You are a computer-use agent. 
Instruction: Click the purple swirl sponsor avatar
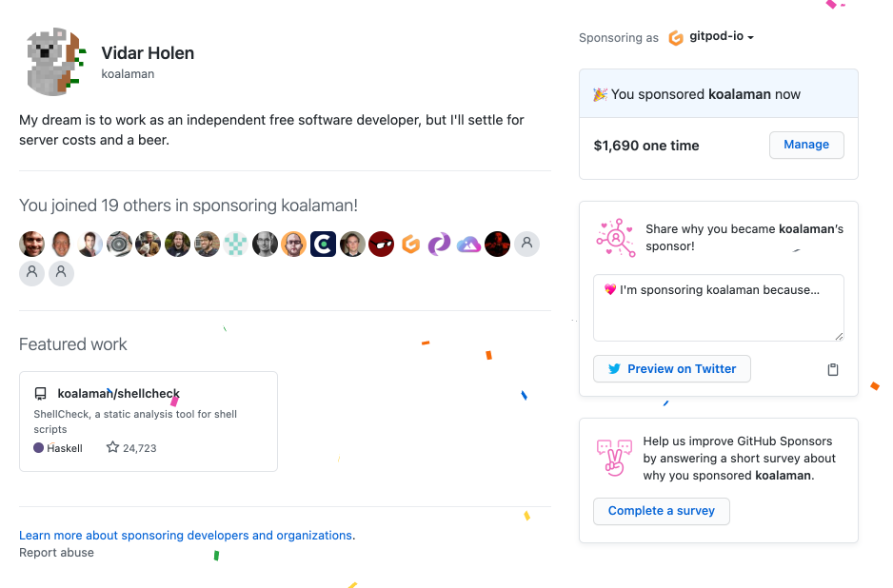point(439,245)
